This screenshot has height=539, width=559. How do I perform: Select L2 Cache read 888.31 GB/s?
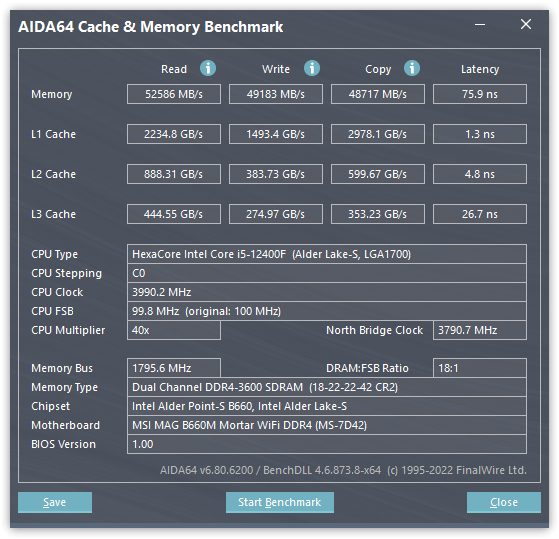tap(174, 174)
